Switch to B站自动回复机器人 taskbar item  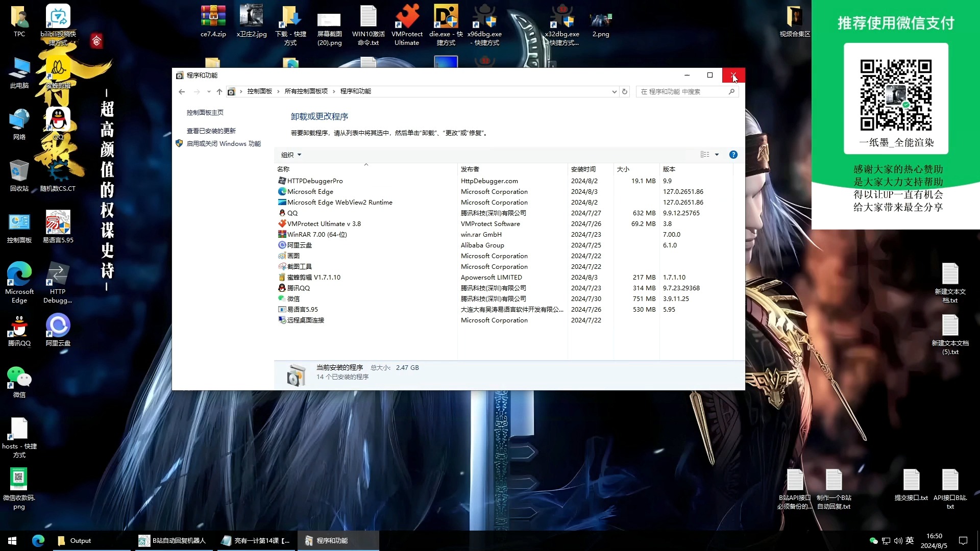175,540
